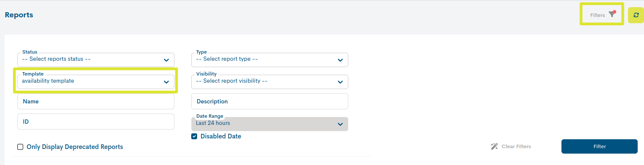Click the chevron arrow in Template field
Image resolution: width=644 pixels, height=165 pixels.
point(166,82)
